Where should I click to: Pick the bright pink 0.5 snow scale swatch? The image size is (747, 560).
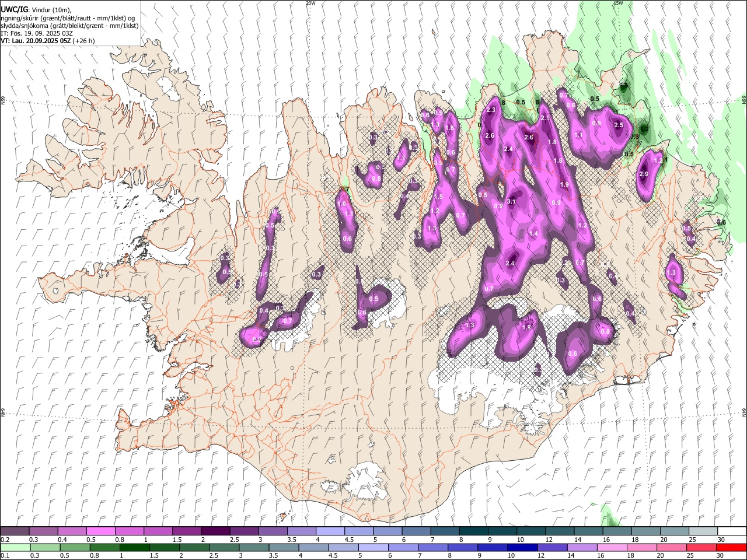(x=100, y=531)
